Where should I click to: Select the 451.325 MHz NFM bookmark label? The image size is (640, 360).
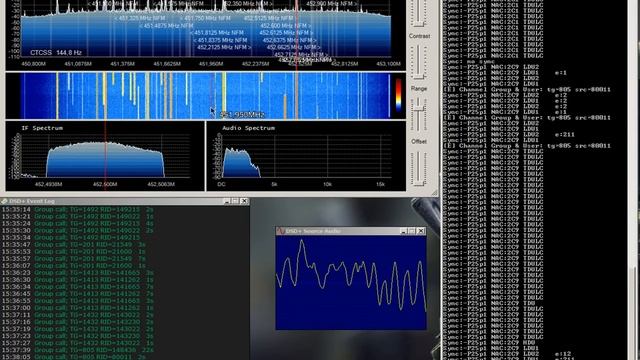140,18
